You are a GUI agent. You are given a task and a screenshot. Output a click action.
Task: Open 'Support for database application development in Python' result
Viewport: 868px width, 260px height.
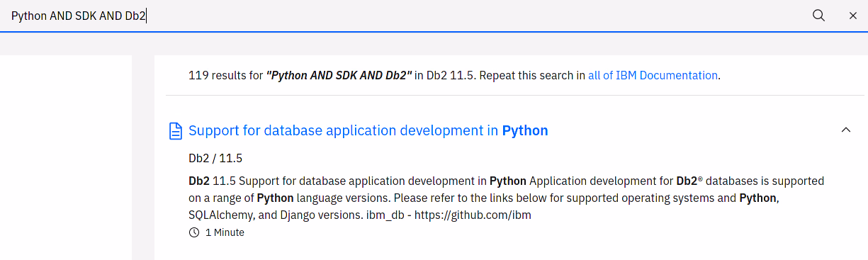[x=368, y=130]
